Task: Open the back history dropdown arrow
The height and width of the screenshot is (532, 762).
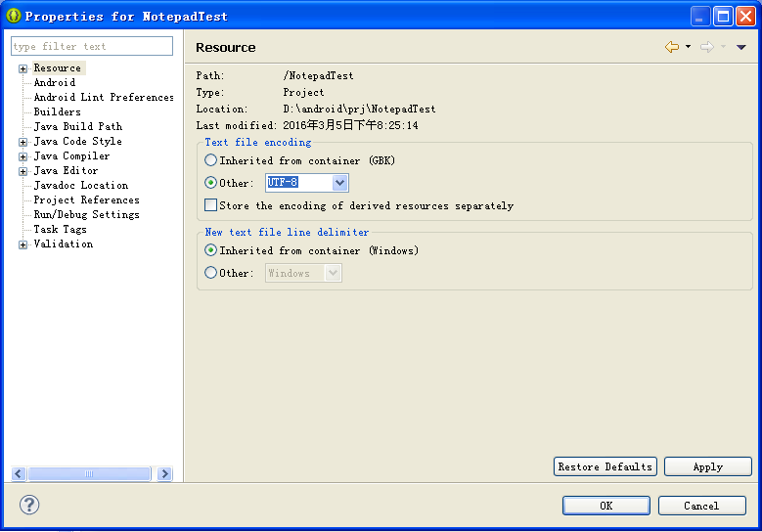Action: (x=688, y=47)
